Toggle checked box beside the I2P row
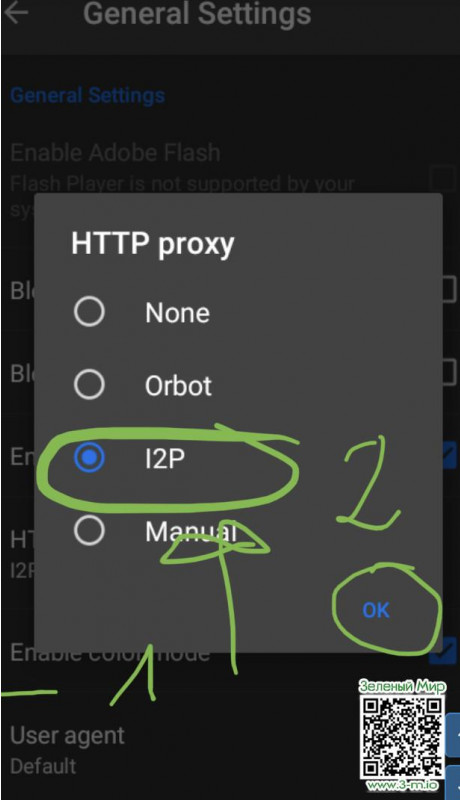The height and width of the screenshot is (800, 460). click(449, 455)
